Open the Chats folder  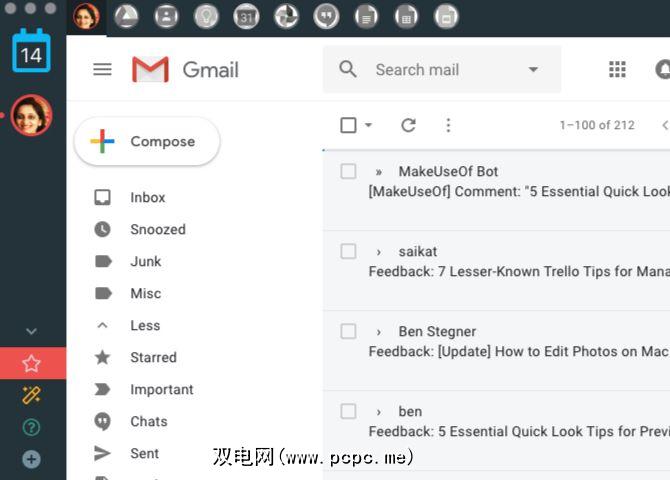coord(149,421)
